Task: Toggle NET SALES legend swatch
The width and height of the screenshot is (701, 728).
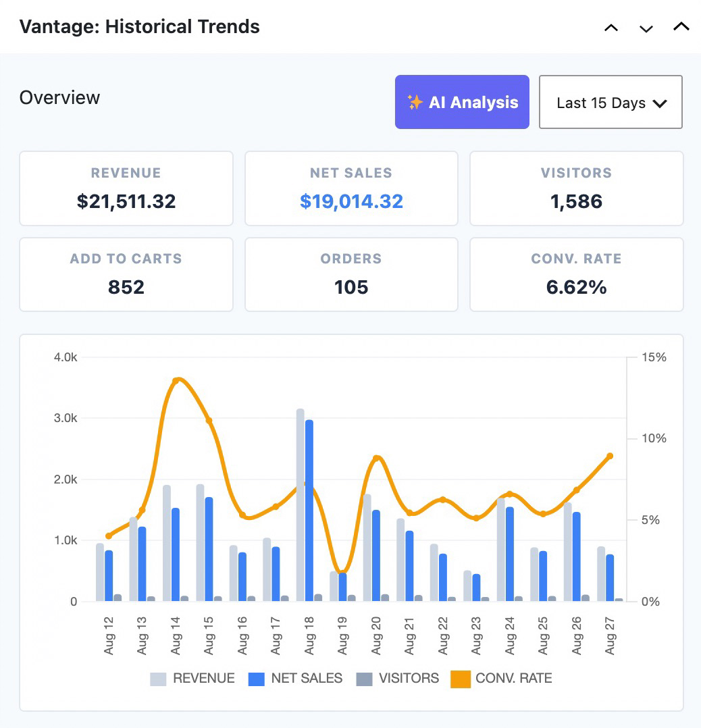Action: [256, 679]
